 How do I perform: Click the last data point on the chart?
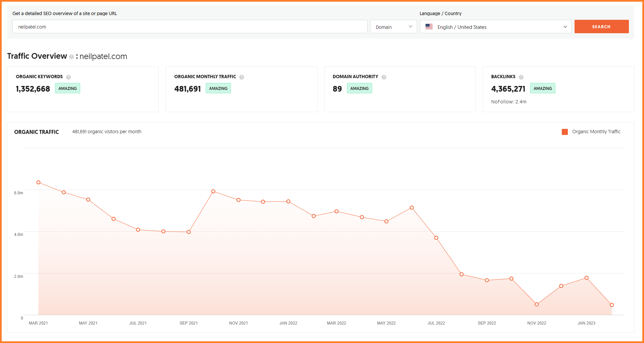[x=612, y=305]
